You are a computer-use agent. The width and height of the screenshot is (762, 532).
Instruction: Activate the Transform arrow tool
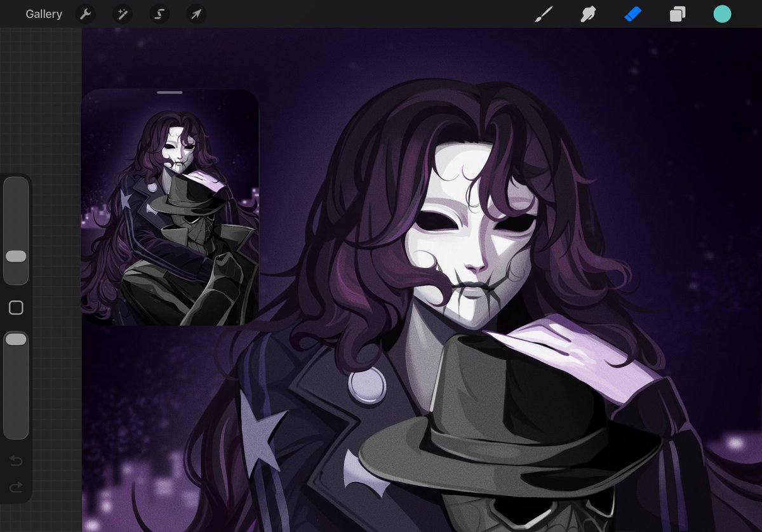point(196,14)
